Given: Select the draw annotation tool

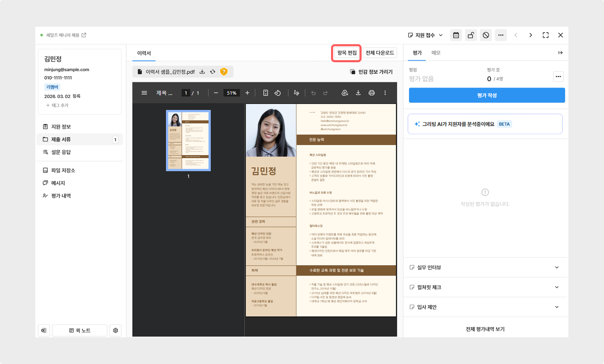Looking at the screenshot, I should [x=297, y=93].
